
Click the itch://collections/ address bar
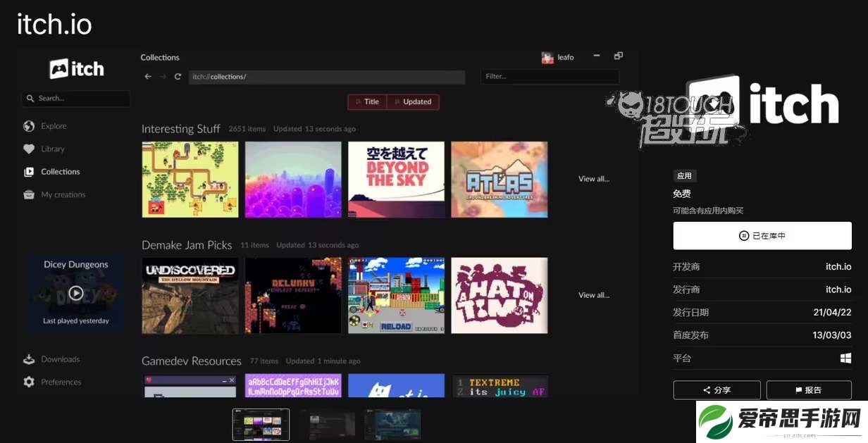327,77
